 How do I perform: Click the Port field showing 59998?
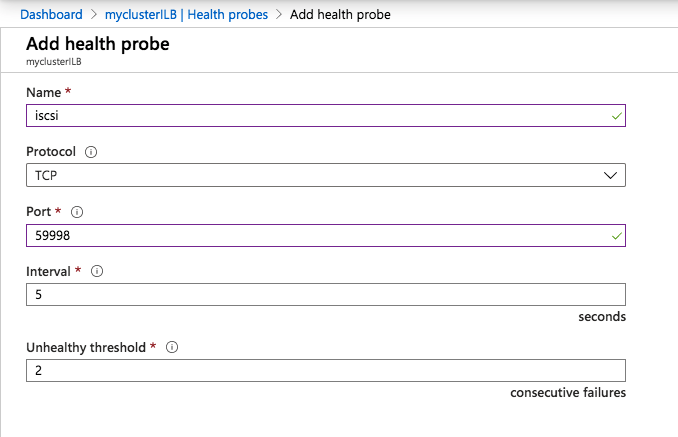(326, 236)
